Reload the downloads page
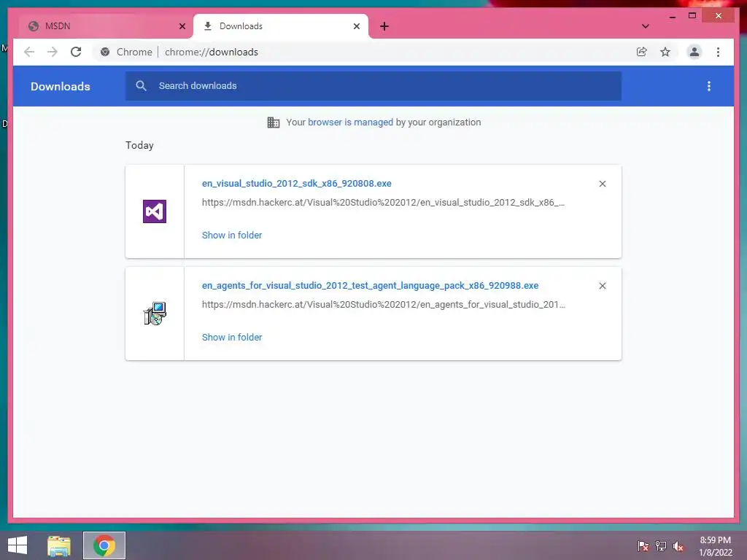The width and height of the screenshot is (747, 560). coord(76,52)
